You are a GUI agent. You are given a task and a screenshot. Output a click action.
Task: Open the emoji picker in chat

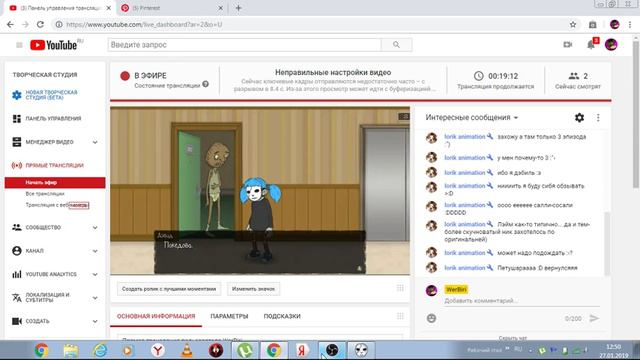click(431, 318)
